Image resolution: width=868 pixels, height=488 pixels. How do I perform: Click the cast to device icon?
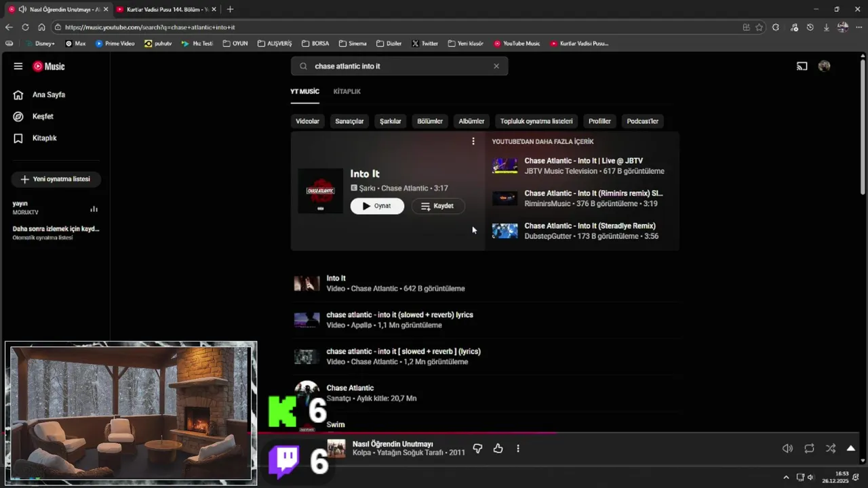802,66
